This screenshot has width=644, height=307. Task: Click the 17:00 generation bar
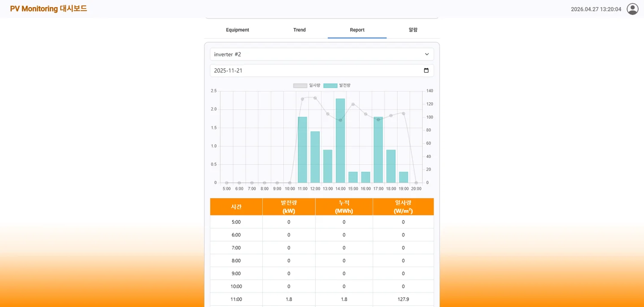(x=378, y=150)
